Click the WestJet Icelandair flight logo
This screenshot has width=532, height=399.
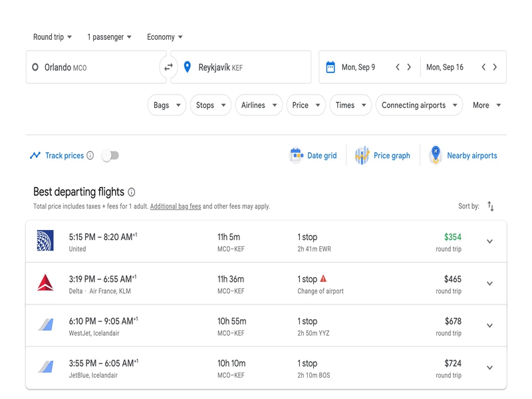[45, 325]
